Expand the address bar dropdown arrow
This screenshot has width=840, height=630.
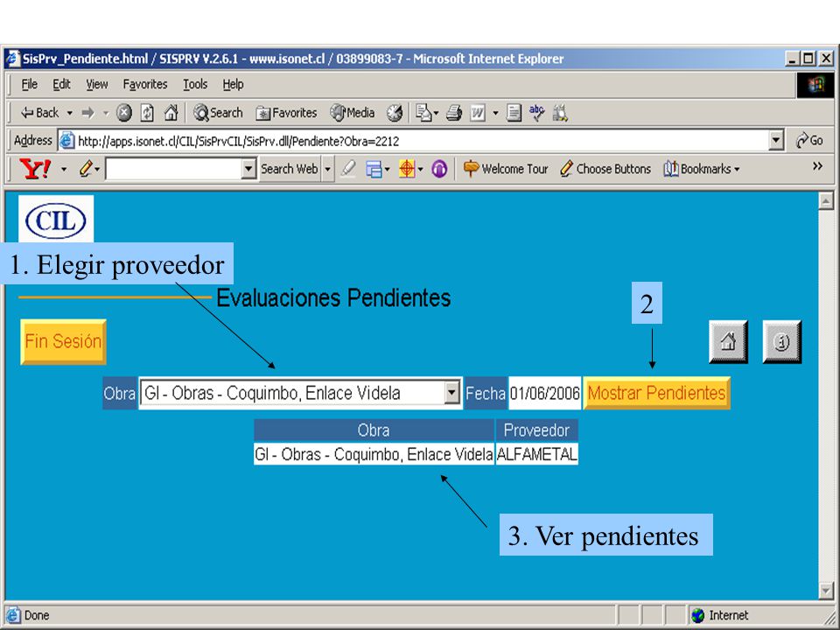(x=776, y=142)
